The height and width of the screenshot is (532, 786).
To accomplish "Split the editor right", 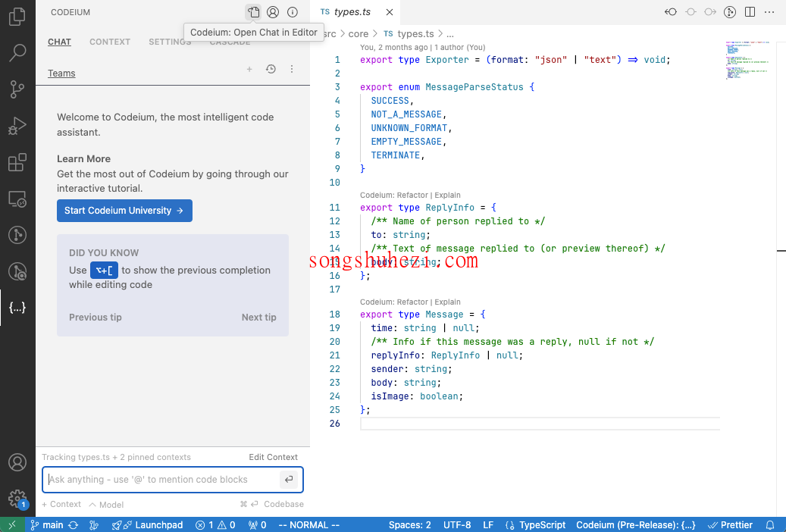I will click(x=750, y=12).
